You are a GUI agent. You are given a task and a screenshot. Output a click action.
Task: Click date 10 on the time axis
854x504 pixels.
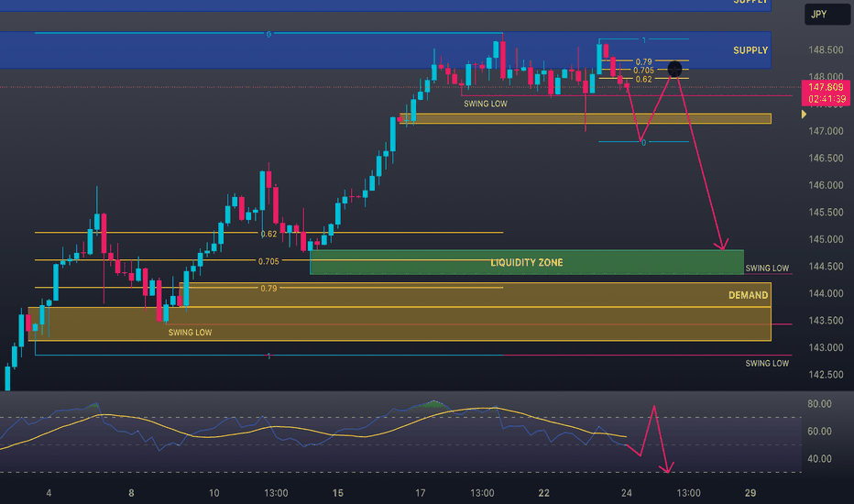214,493
